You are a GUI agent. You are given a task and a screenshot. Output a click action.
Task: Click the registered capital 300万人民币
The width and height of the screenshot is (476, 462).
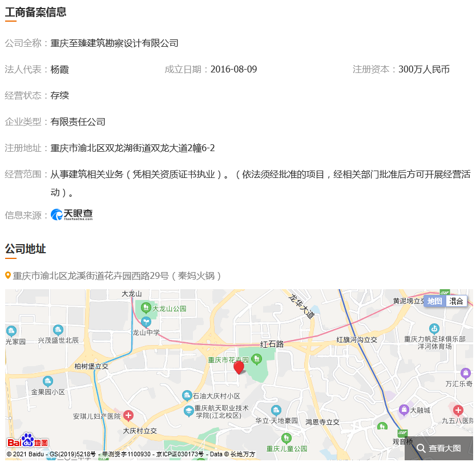point(424,70)
